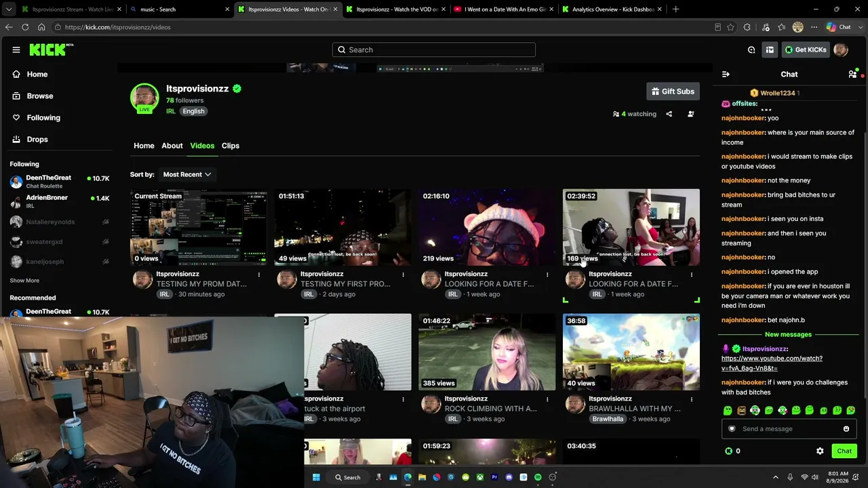Open the Kick Shop icon beside Get KICKs
The width and height of the screenshot is (868, 488).
(x=770, y=49)
